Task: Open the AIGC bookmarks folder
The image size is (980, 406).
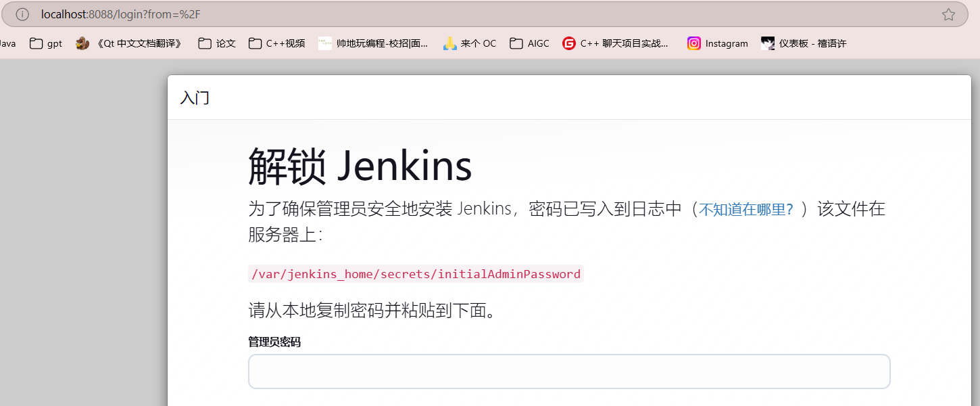Action: click(x=529, y=43)
